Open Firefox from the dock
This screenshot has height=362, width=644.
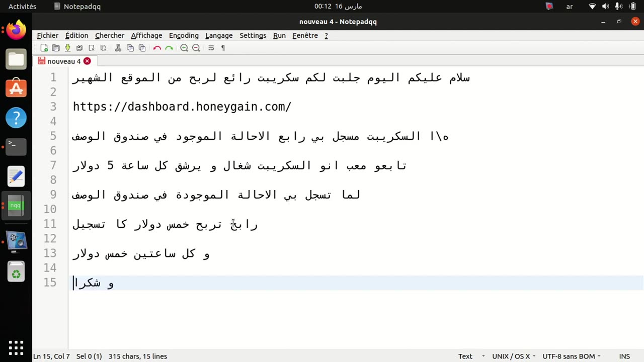click(x=16, y=30)
